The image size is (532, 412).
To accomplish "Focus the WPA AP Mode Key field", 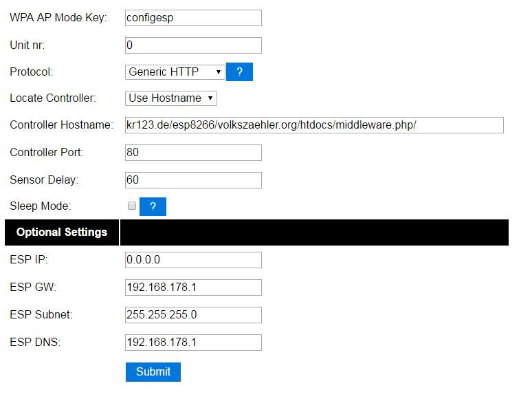I will pyautogui.click(x=193, y=18).
